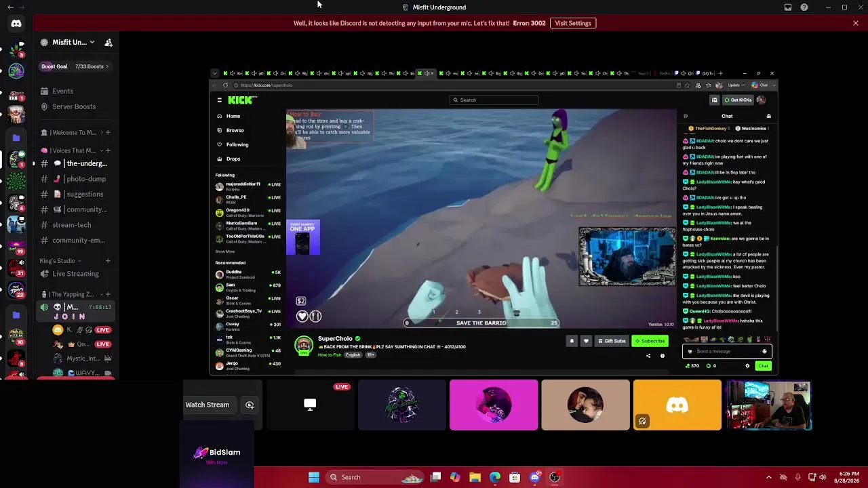Open File Explorer from taskbar
Image resolution: width=868 pixels, height=488 pixels.
click(x=475, y=477)
